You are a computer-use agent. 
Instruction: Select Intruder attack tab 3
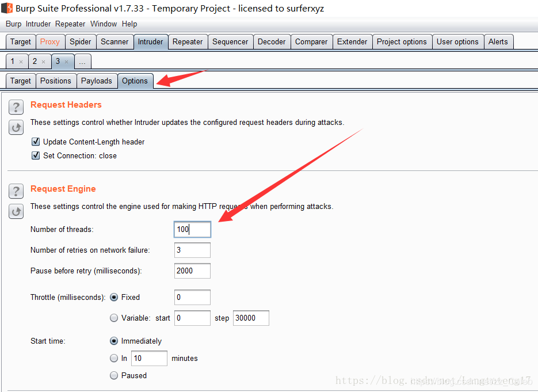click(58, 62)
